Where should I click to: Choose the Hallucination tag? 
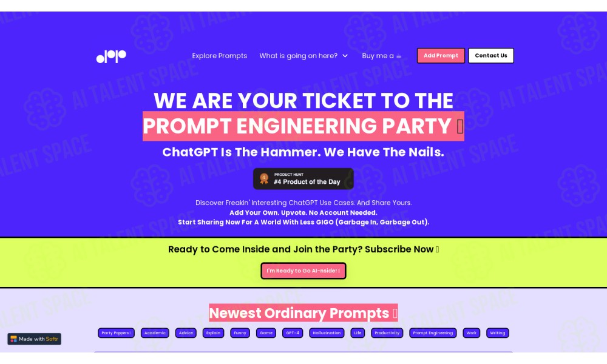point(327,333)
